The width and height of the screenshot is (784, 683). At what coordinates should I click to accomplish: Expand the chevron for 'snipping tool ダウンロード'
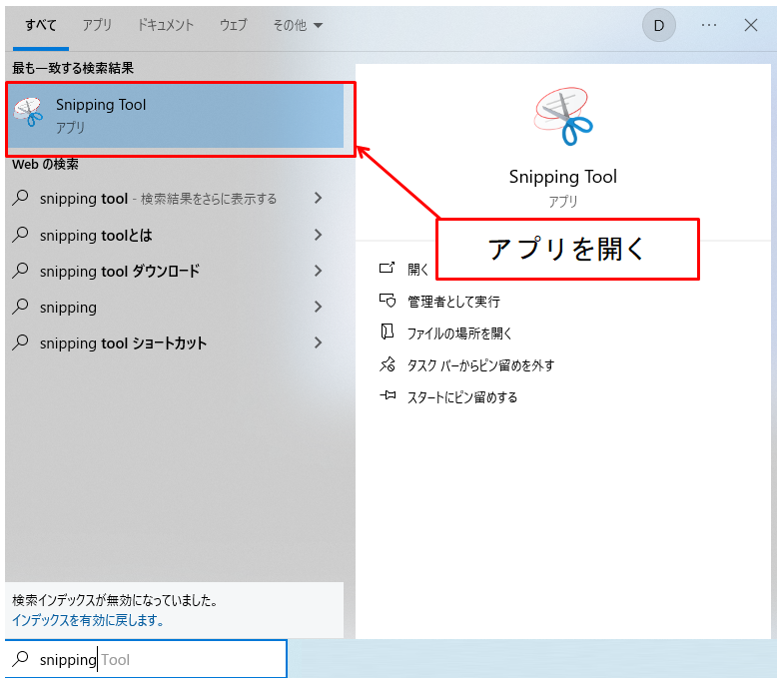pos(318,271)
